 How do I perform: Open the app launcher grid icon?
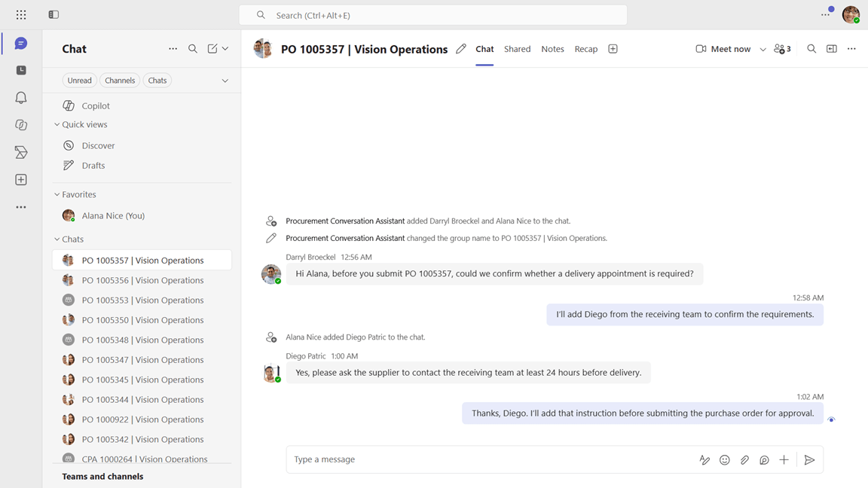coord(21,15)
